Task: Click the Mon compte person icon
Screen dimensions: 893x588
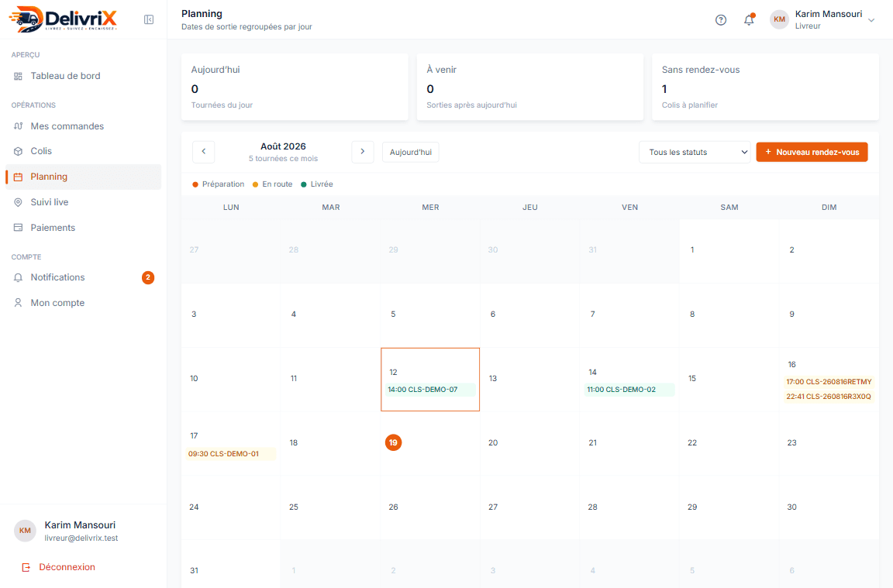Action: 19,303
